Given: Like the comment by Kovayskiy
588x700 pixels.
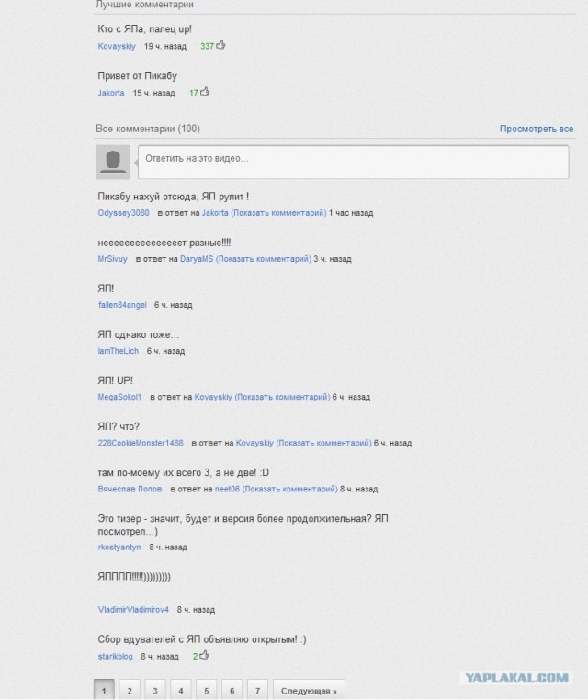Looking at the screenshot, I should click(220, 45).
